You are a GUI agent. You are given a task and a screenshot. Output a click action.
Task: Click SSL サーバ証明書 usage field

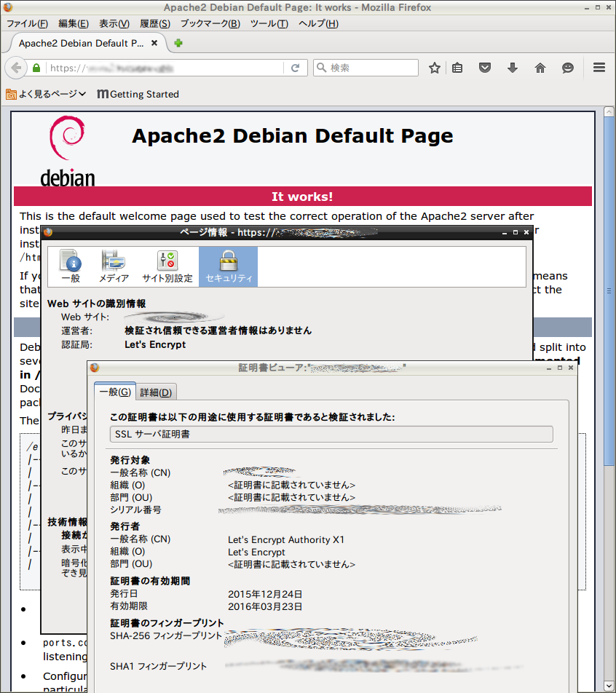(x=331, y=434)
